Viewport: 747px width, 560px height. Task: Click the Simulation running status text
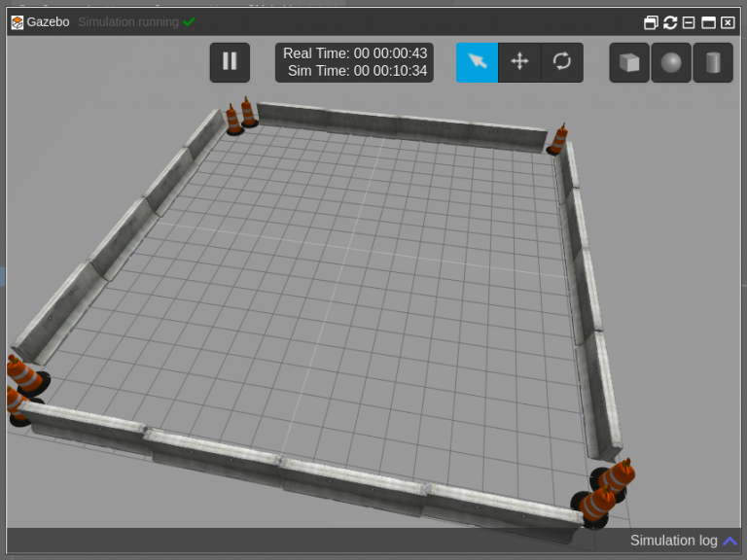click(128, 21)
